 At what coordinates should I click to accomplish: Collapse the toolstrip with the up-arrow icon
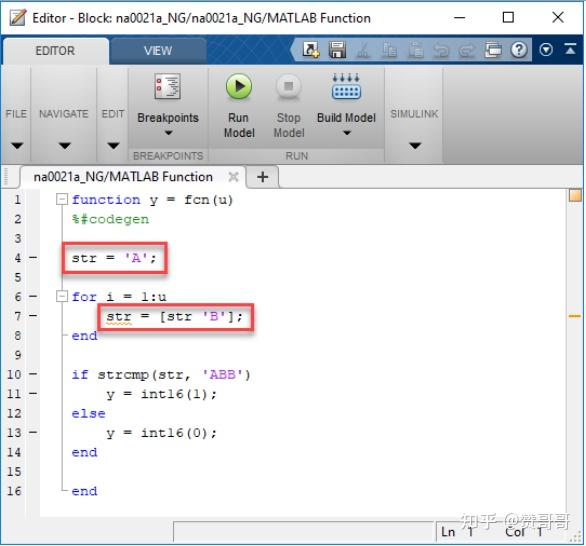[x=570, y=49]
